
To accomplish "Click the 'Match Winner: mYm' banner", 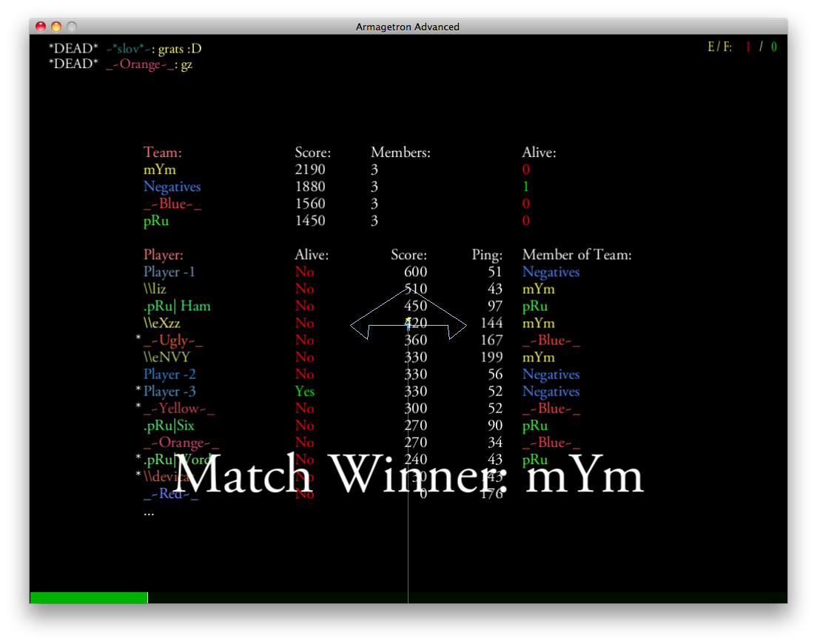I will coord(408,474).
